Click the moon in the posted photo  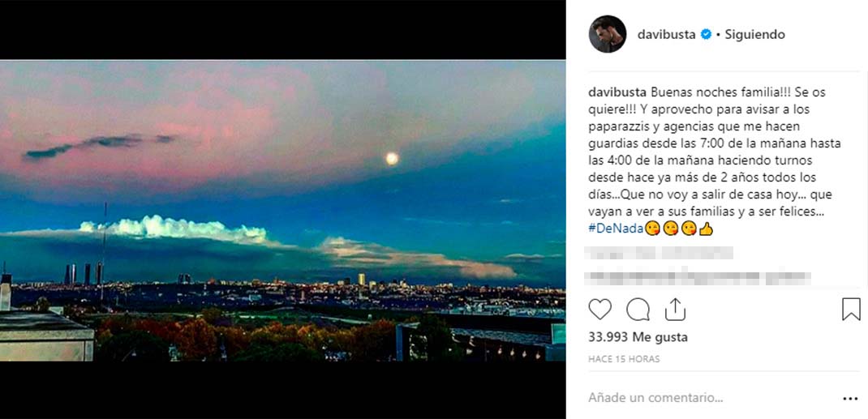[x=392, y=159]
